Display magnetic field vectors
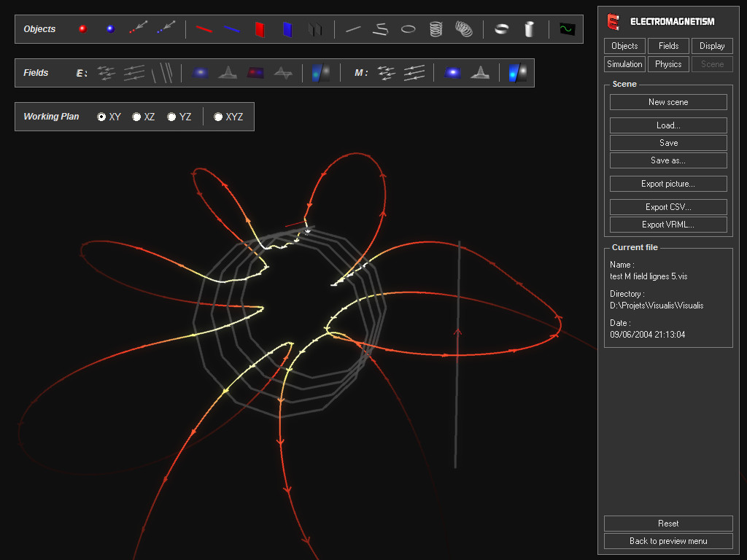This screenshot has height=560, width=747. coord(387,73)
